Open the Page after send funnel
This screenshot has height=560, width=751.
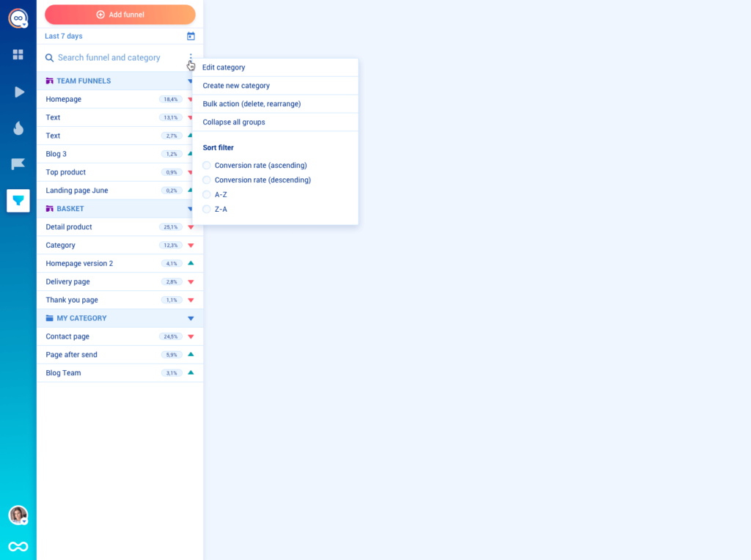click(x=120, y=355)
